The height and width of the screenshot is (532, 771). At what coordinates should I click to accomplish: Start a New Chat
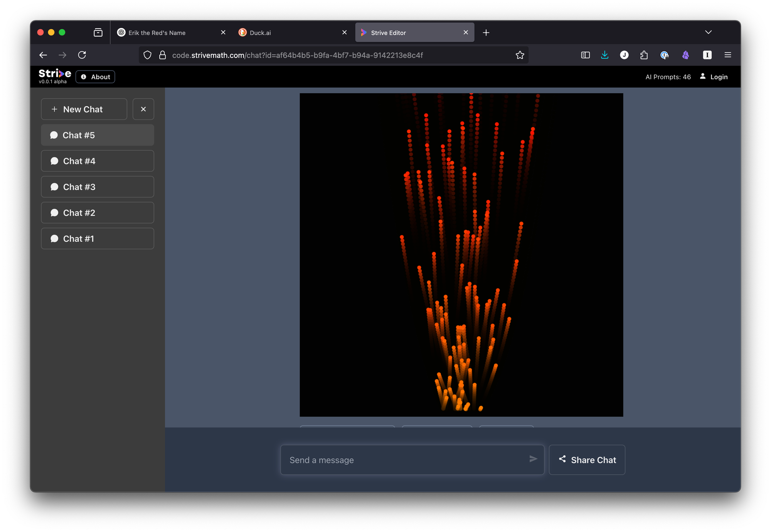pos(84,109)
